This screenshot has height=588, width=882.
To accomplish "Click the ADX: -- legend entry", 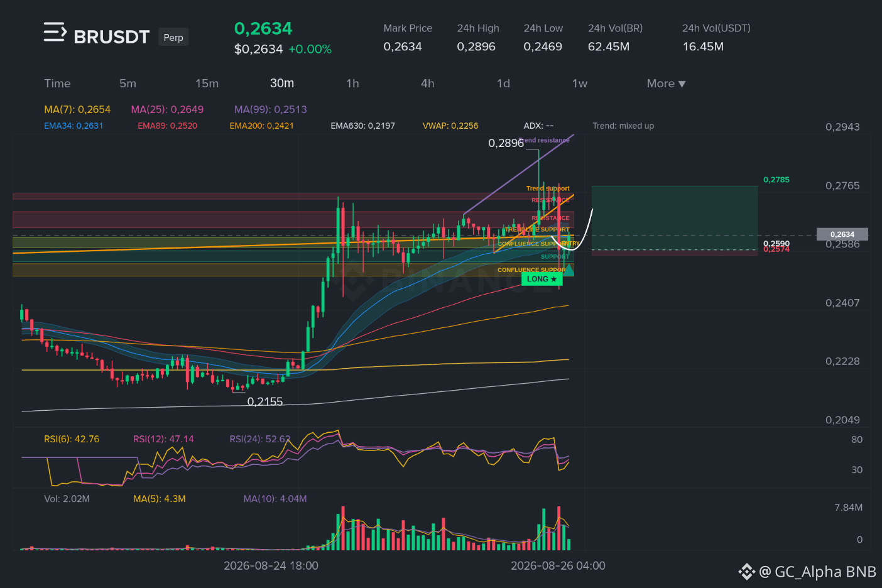I will click(x=538, y=126).
